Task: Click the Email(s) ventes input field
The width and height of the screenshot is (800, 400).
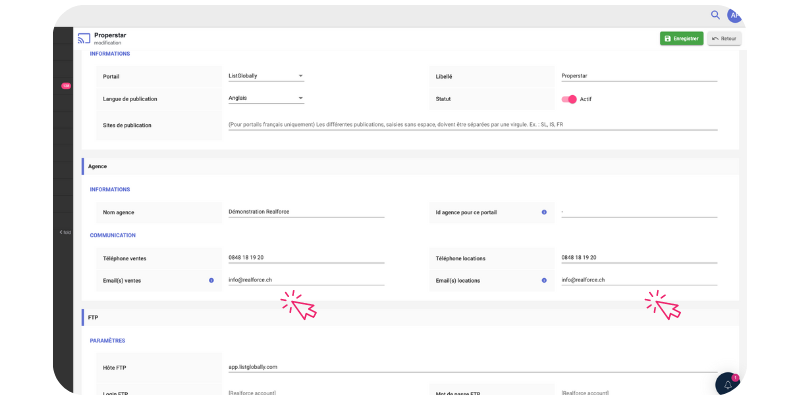Action: click(306, 280)
